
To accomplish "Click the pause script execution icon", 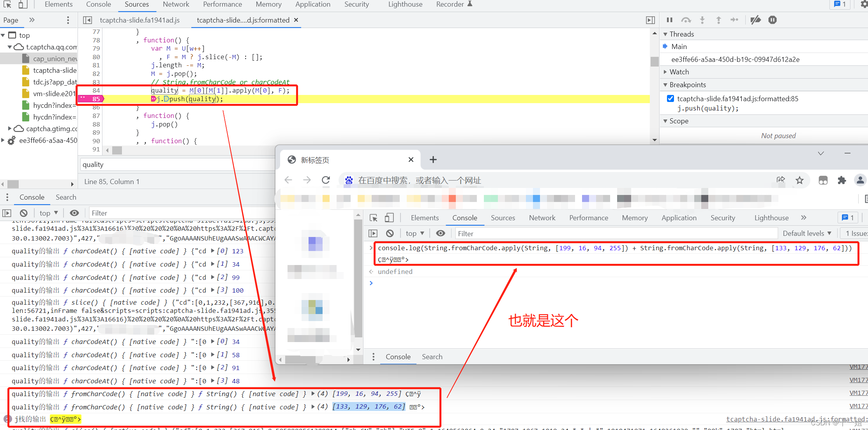I will 669,20.
